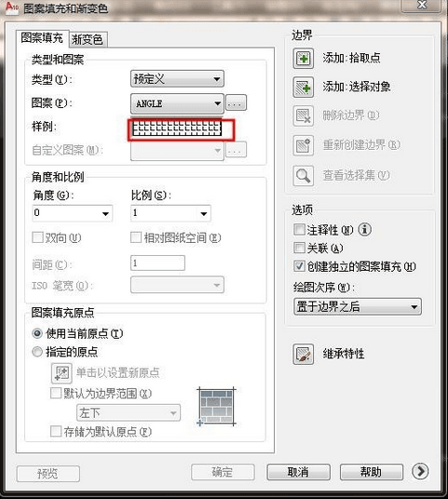Open the 绘图次序 dropdown 置于边界之后
448x499 pixels.
(358, 307)
